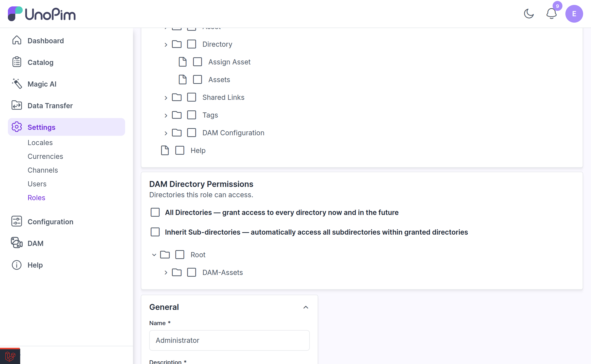Screen dimensions: 591x364
Task: Open Dashboard from sidebar
Action: coord(46,41)
